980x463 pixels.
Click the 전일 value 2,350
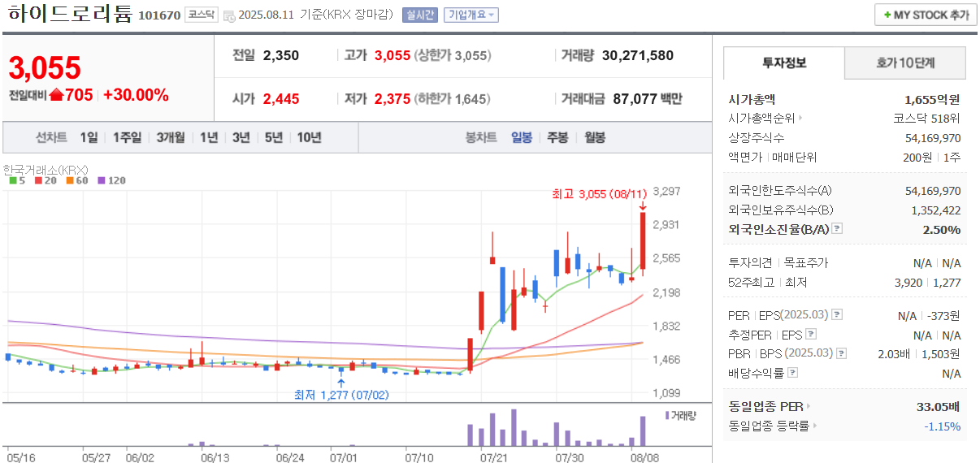tap(281, 55)
